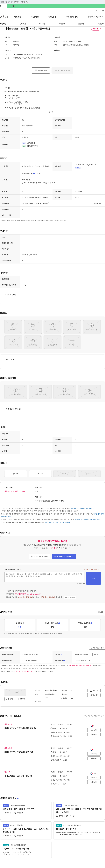Expand 입사지원 현황 with 더보기
This screenshot has width=105, height=868.
[101, 612]
